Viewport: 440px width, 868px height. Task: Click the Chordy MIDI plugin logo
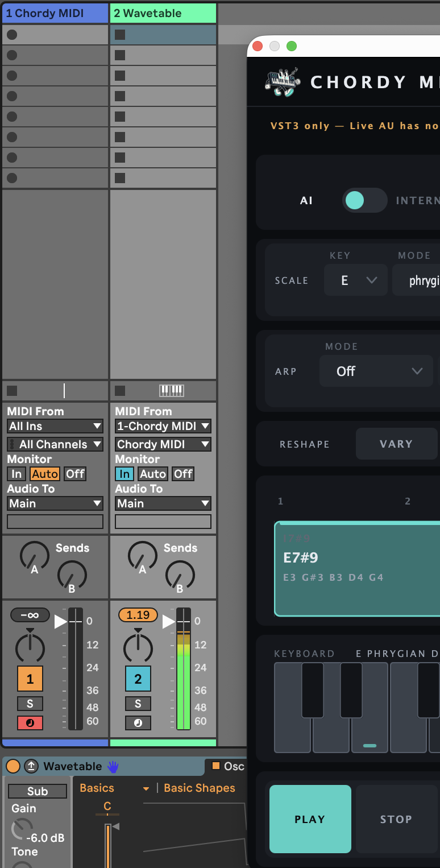tap(283, 82)
